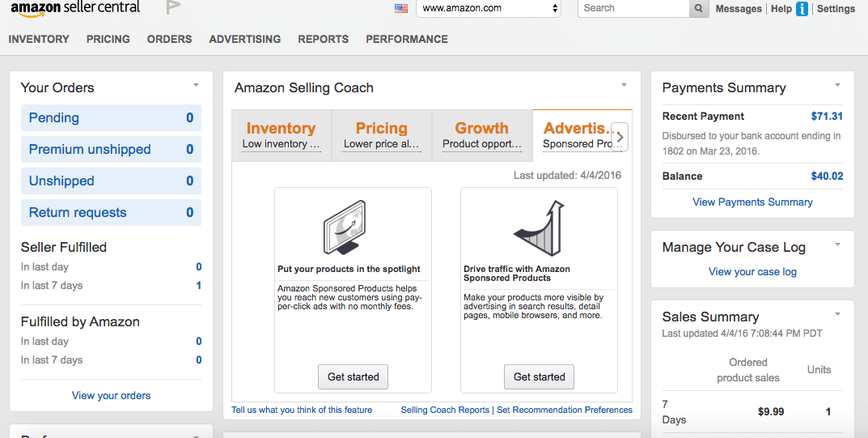
Task: Click the search magnifier button
Action: [x=699, y=8]
